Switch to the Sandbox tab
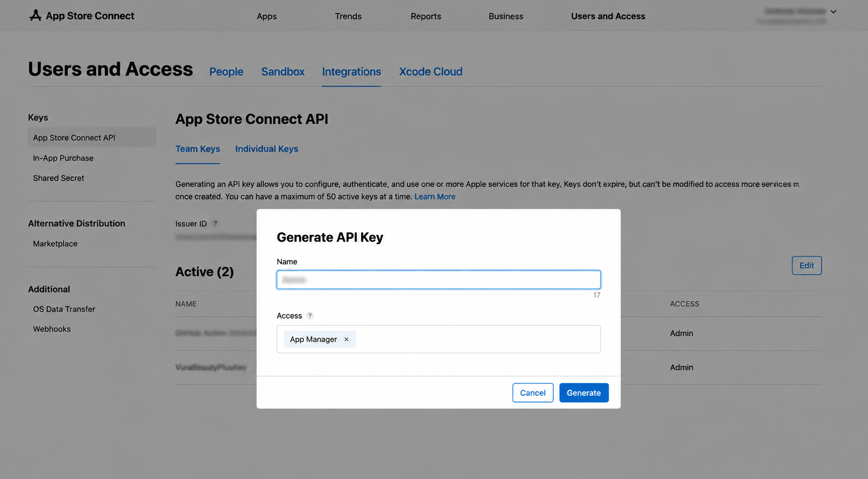Image resolution: width=868 pixels, height=479 pixels. click(x=283, y=71)
